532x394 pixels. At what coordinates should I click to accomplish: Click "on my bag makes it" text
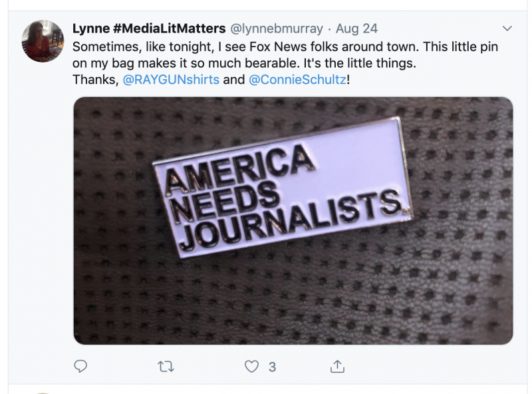[124, 64]
